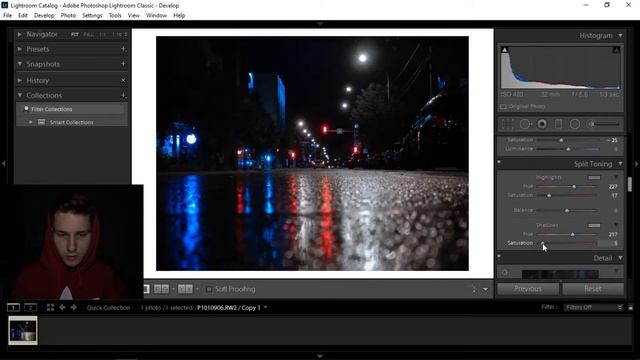Enable the Original Photo checkbox
Screen dimensions: 640x360
(x=503, y=107)
